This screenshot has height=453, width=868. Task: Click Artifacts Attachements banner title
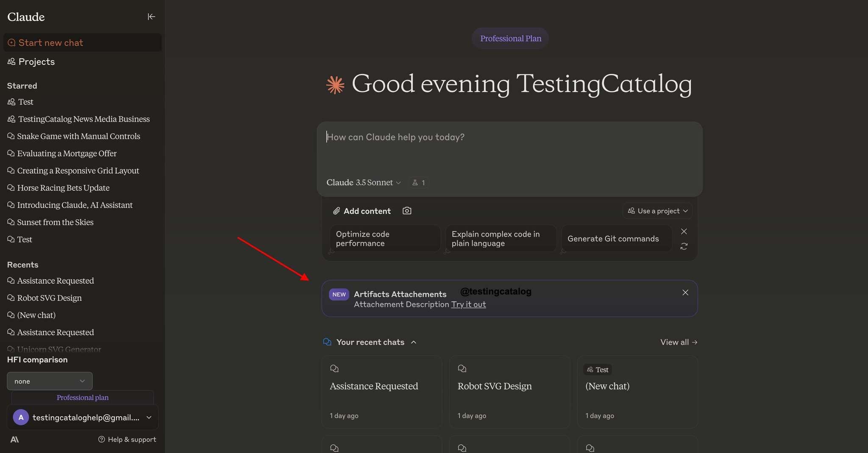coord(400,294)
